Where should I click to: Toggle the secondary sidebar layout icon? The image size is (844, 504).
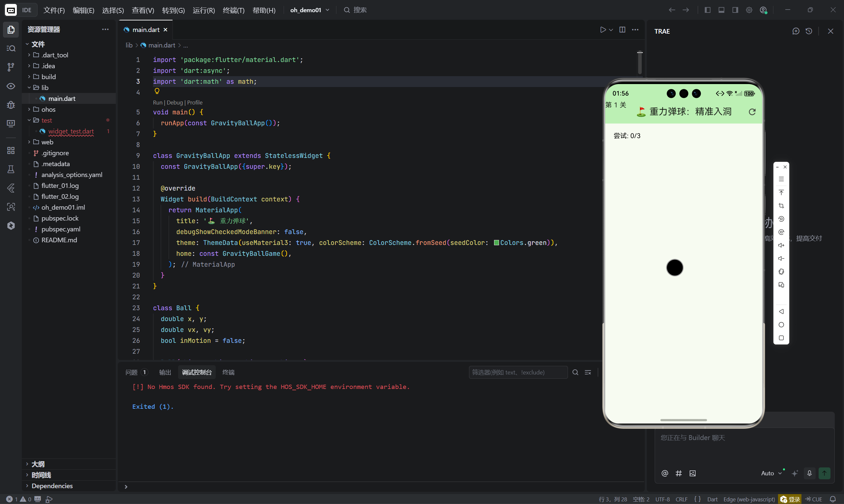[735, 10]
